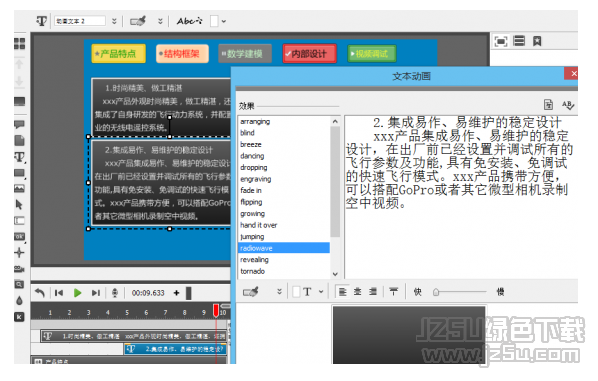
Task: Select the text T tool in left sidebar
Action: pos(19,157)
